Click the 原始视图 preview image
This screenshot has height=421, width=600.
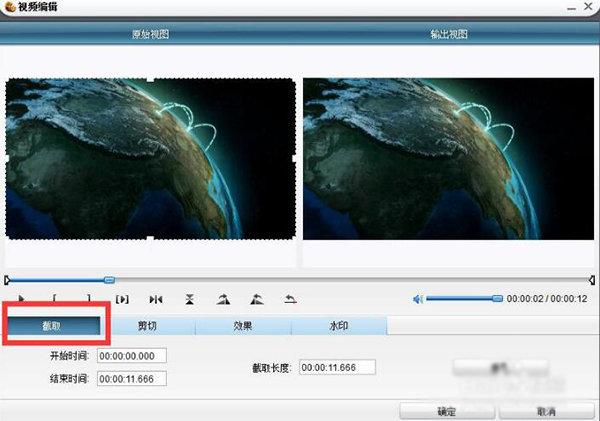[150, 159]
